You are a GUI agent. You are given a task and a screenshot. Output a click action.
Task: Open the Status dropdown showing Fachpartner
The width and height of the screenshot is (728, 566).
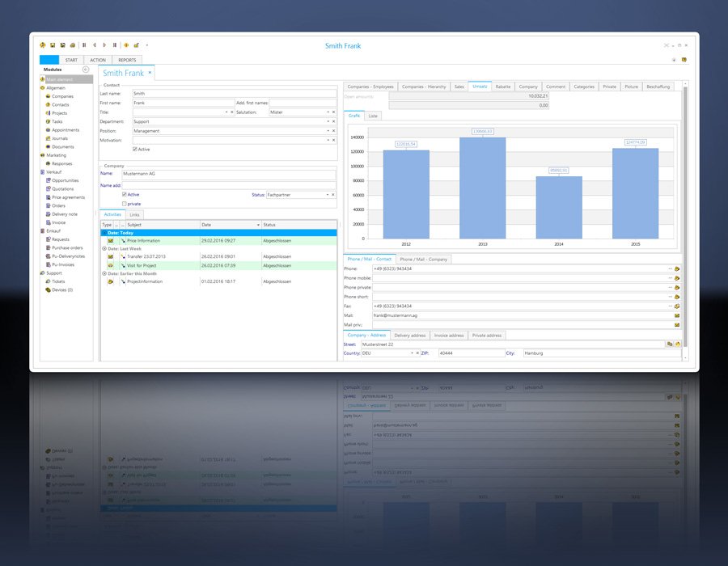(328, 195)
